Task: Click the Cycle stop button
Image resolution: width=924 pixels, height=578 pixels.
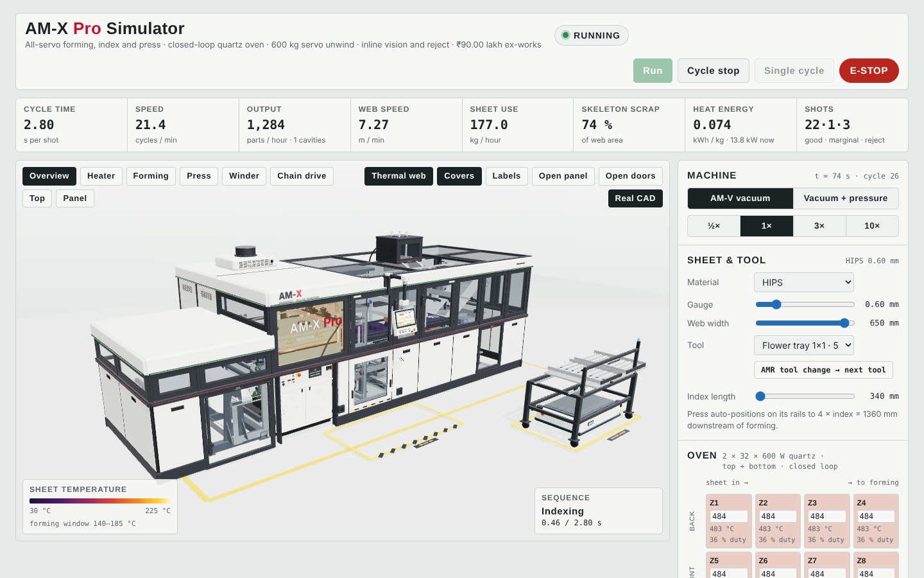Action: pos(713,71)
